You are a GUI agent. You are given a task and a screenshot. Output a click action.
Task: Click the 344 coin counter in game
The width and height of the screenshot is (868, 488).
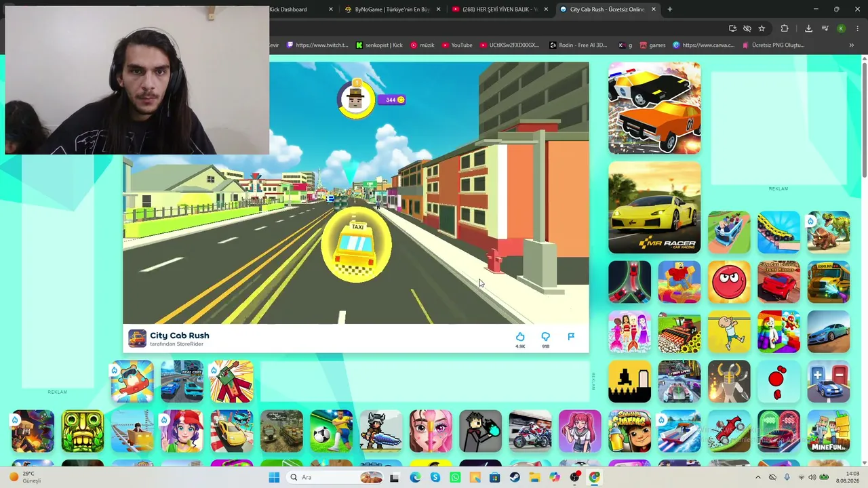coord(391,100)
